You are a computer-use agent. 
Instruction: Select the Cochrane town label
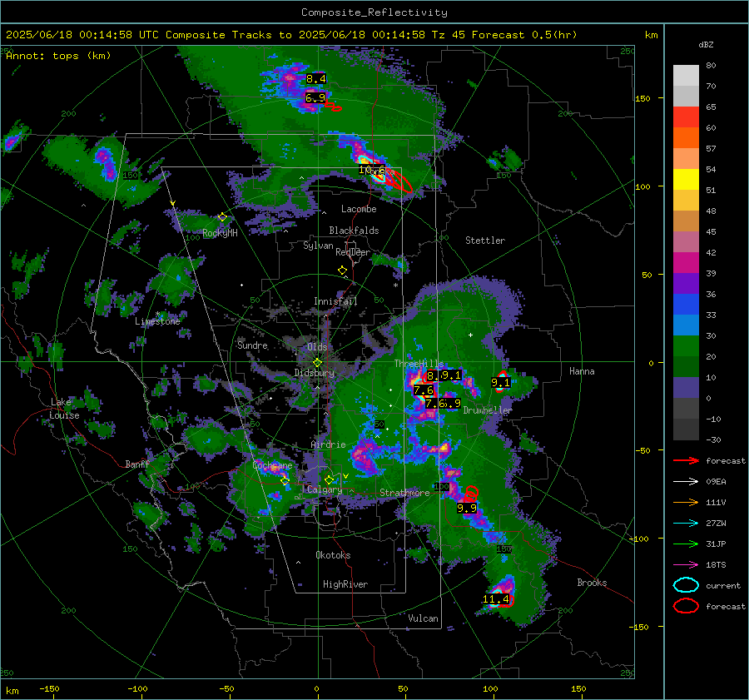(272, 465)
